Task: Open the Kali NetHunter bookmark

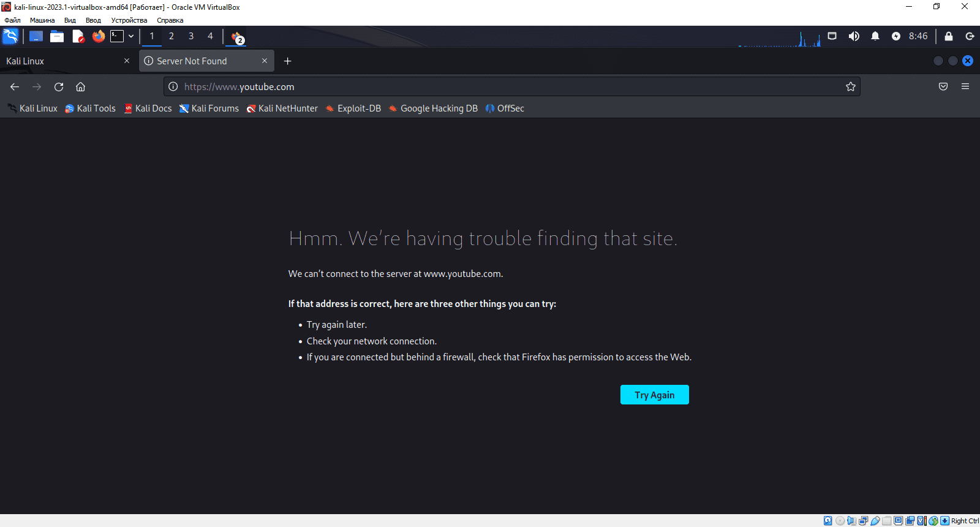Action: pyautogui.click(x=282, y=108)
